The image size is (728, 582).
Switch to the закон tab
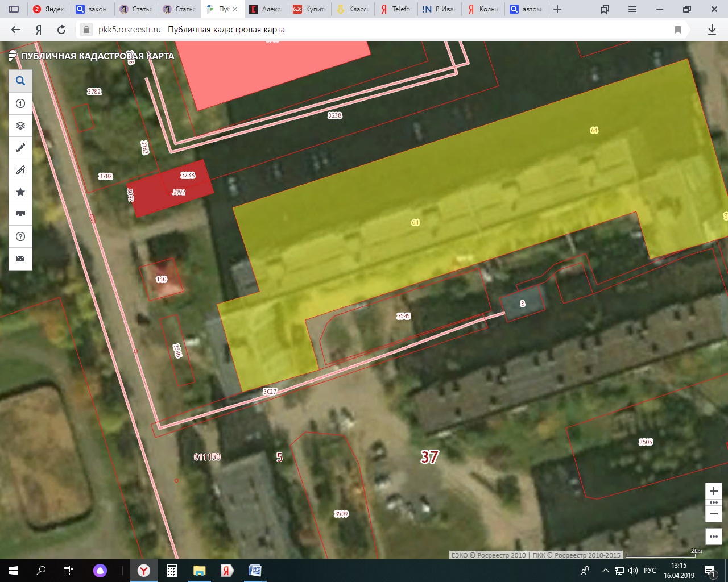[92, 9]
